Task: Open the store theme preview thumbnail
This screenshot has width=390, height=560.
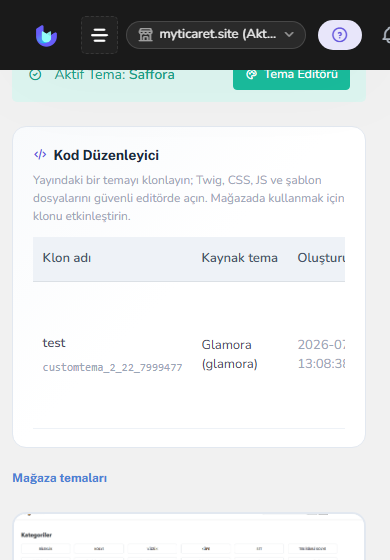Action: coord(189,537)
